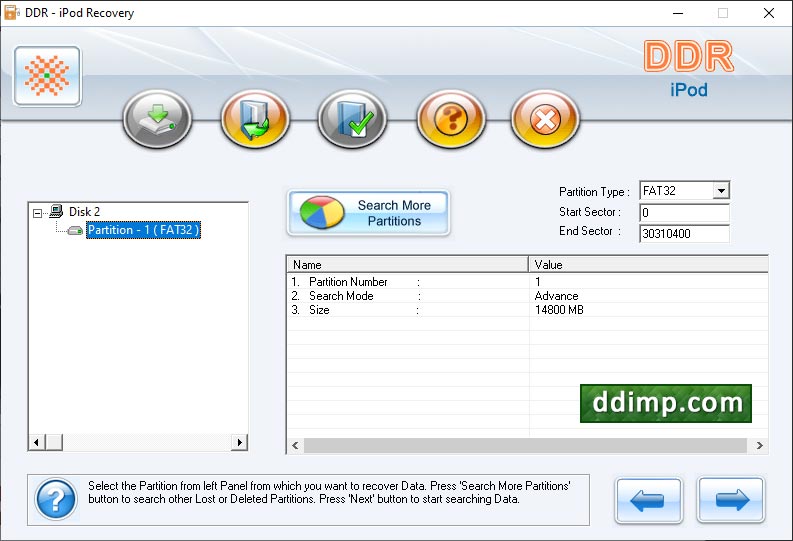Select the Size row in table
The height and width of the screenshot is (541, 793).
click(527, 310)
